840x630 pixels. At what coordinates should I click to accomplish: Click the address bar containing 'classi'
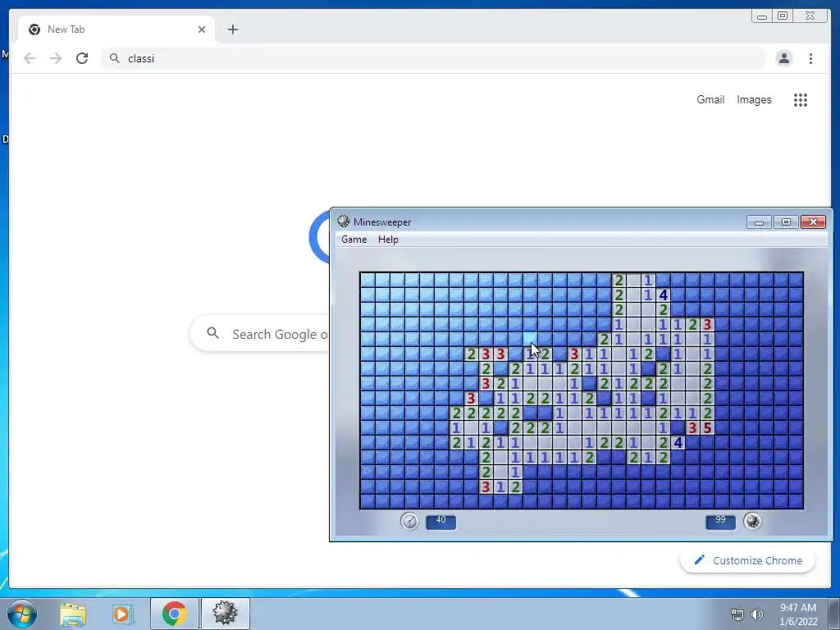pos(432,58)
